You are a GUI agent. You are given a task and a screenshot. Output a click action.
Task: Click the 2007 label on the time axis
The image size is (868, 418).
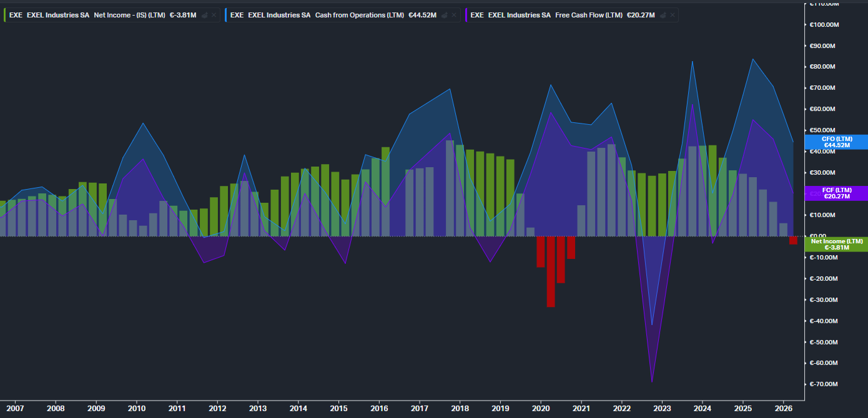point(15,409)
